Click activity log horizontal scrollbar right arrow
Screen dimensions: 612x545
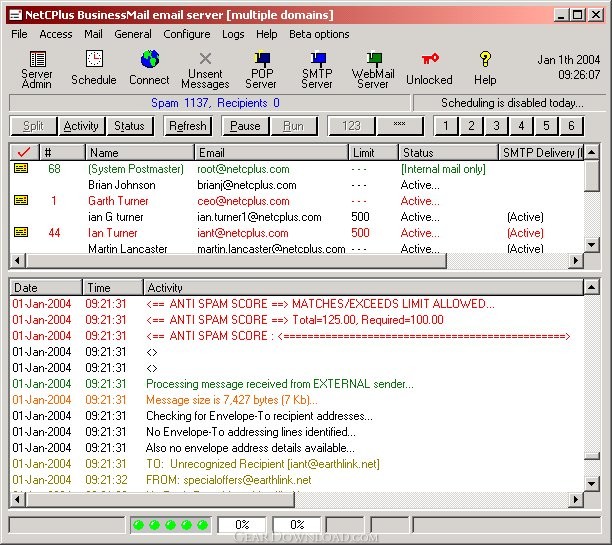pyautogui.click(x=576, y=499)
